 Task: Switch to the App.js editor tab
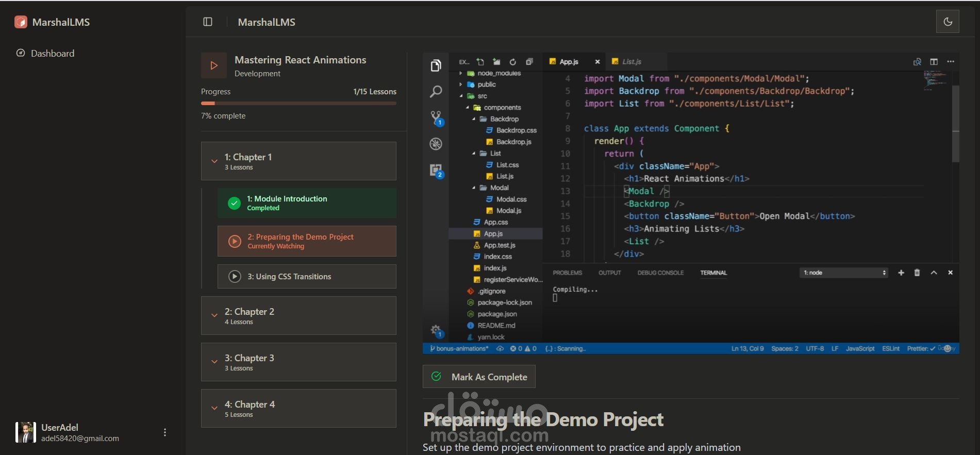pos(569,62)
